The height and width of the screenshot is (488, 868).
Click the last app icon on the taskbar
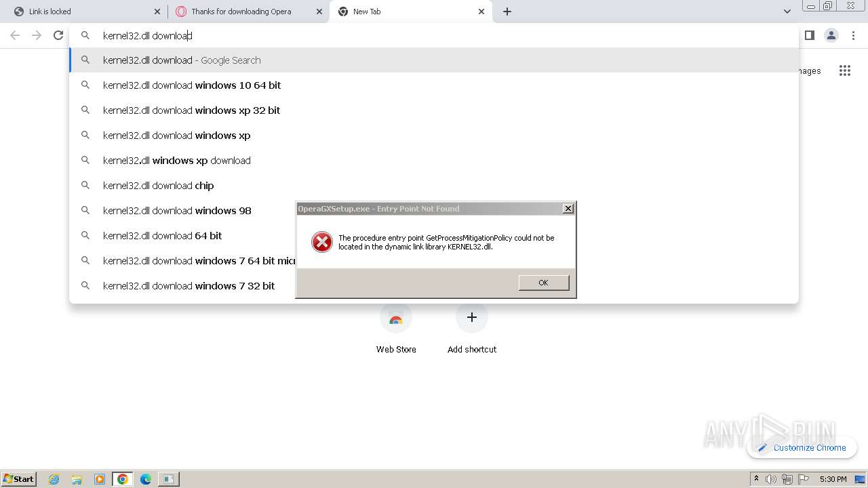point(168,479)
